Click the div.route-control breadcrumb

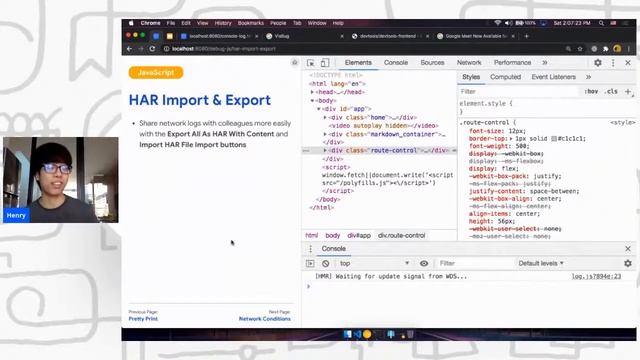click(x=402, y=236)
